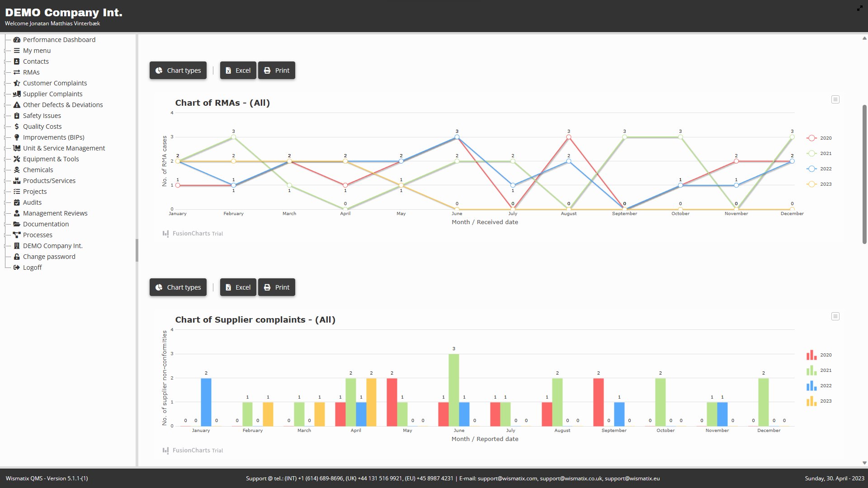
Task: Click the Improvements (BIPs) icon
Action: pos(16,137)
